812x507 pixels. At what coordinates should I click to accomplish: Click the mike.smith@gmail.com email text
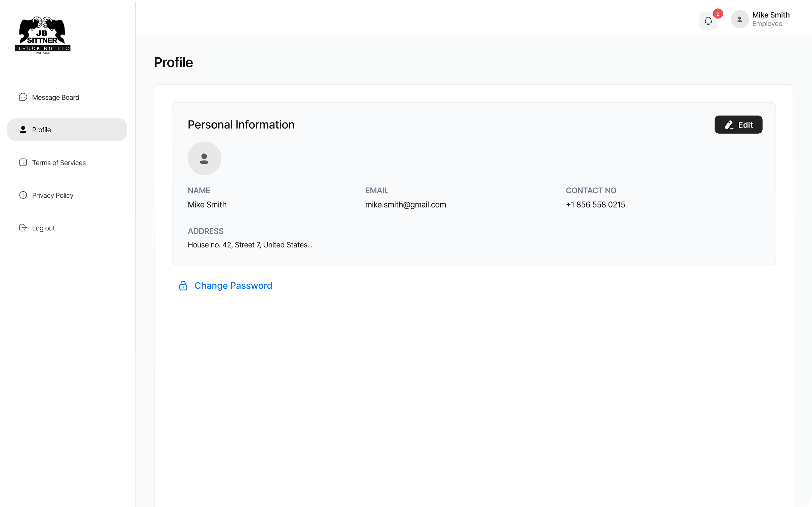[x=405, y=204]
